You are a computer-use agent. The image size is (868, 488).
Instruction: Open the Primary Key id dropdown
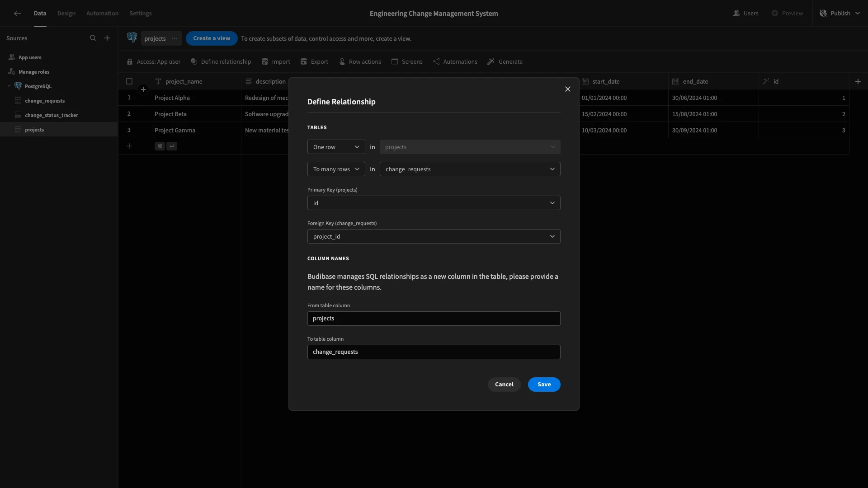pyautogui.click(x=434, y=203)
